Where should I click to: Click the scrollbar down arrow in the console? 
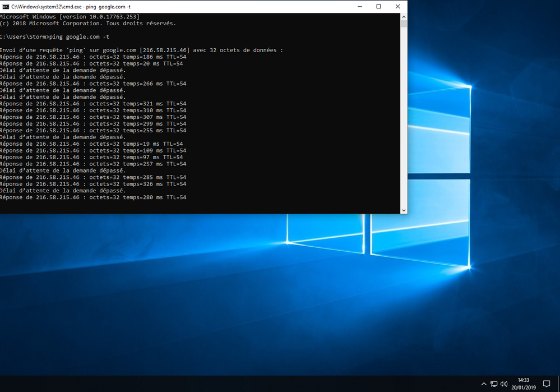click(404, 210)
